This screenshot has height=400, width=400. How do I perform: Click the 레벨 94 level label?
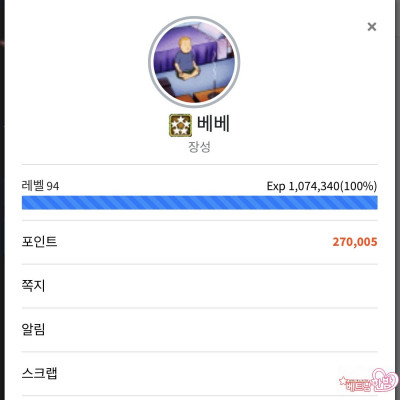tap(40, 186)
